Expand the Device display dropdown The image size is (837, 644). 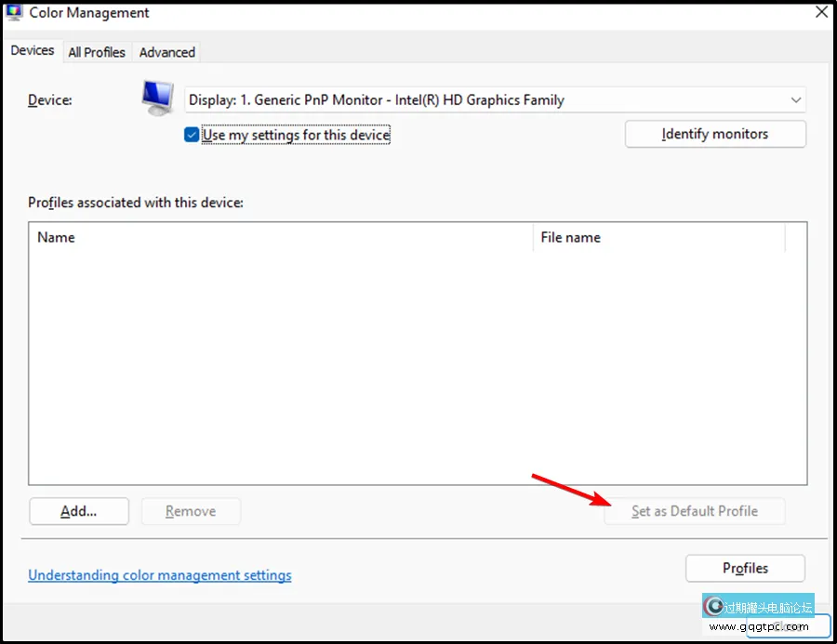pos(795,99)
